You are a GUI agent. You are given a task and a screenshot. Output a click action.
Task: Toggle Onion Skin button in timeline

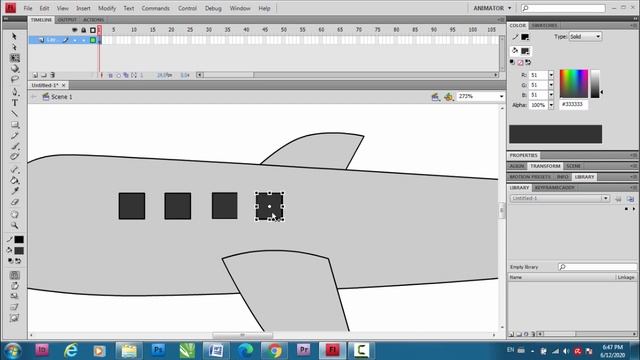110,75
